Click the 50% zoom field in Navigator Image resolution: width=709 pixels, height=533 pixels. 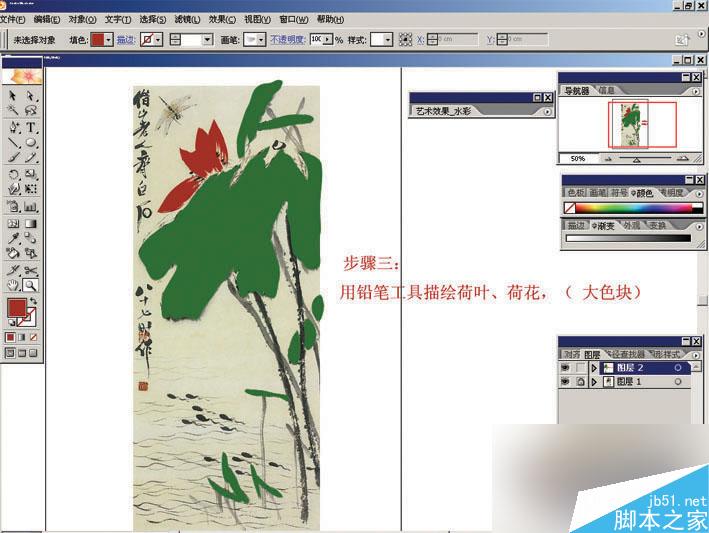point(577,159)
